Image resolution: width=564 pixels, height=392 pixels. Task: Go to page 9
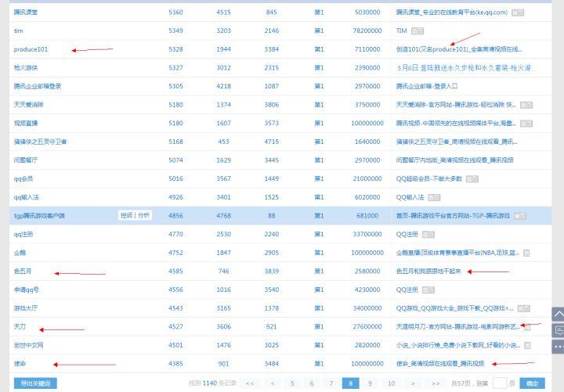click(370, 383)
